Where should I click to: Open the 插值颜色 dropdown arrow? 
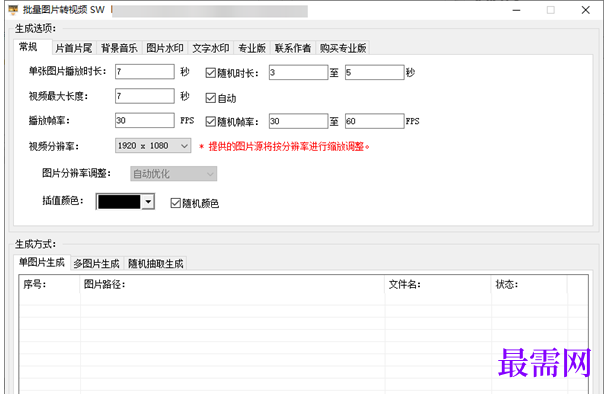(148, 201)
